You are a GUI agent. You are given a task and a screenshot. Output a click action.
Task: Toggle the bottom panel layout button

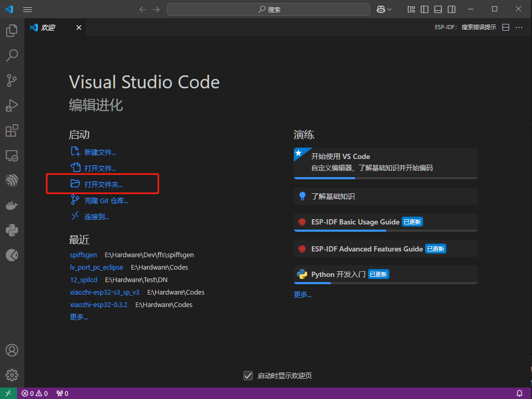[x=438, y=9]
